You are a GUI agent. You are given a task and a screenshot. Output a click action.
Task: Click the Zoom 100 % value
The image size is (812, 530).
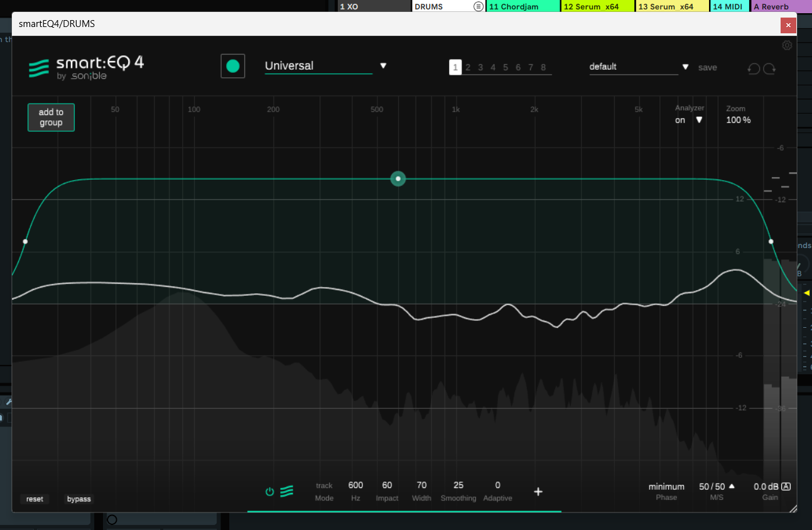[x=739, y=120]
